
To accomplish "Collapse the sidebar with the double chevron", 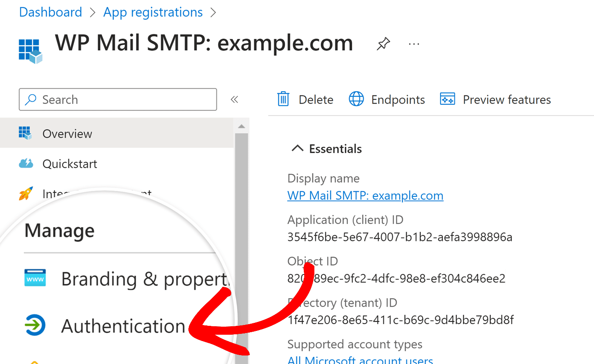I will click(234, 99).
